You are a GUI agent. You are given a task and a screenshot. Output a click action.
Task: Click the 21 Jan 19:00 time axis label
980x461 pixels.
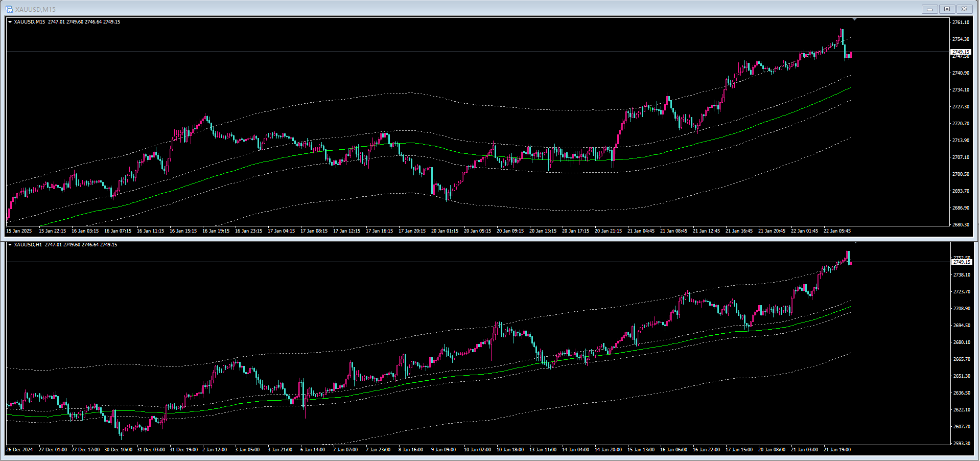pyautogui.click(x=837, y=450)
